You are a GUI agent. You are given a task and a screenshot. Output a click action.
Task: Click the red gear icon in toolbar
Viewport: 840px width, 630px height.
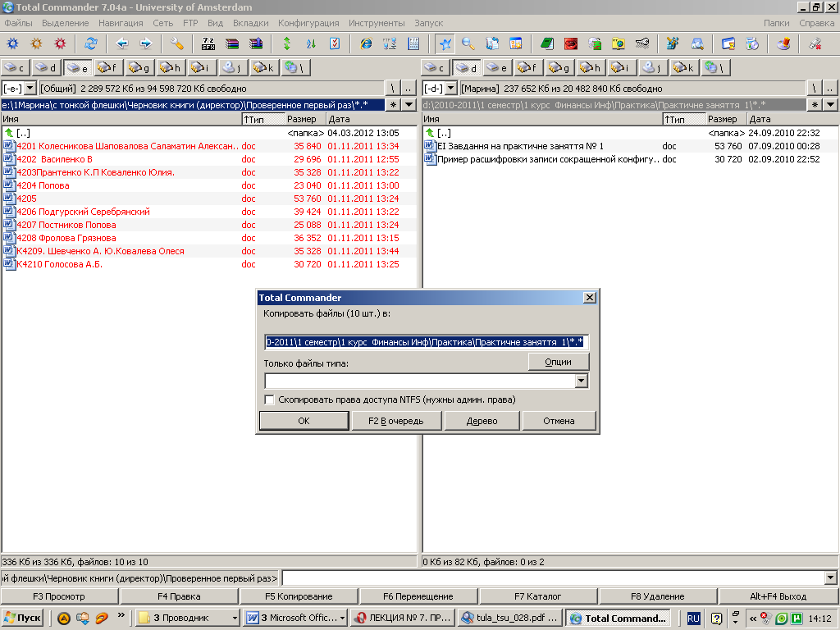tap(60, 44)
